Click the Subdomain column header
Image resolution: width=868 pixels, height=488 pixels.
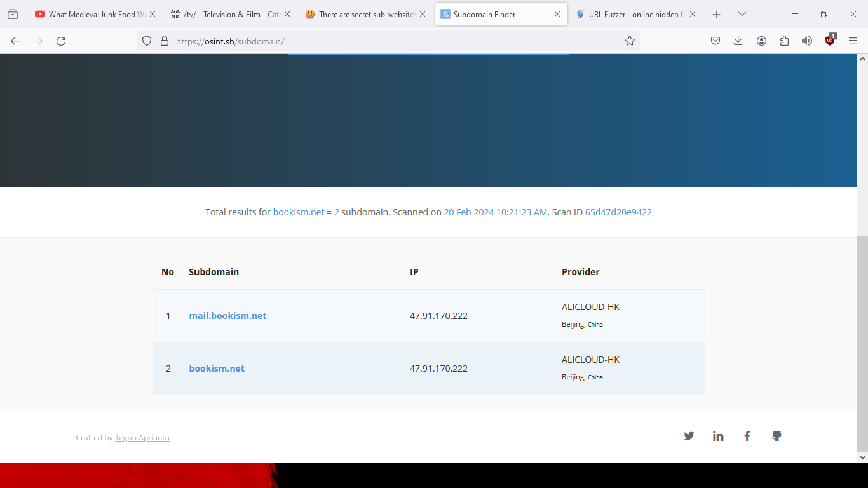coord(214,272)
